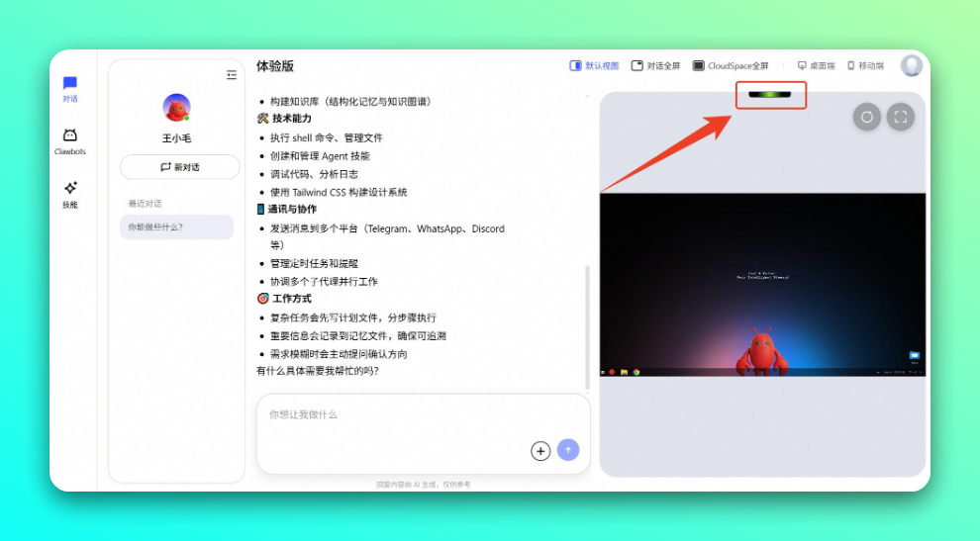Open the 对话 chat section in sidebar

pos(70,89)
